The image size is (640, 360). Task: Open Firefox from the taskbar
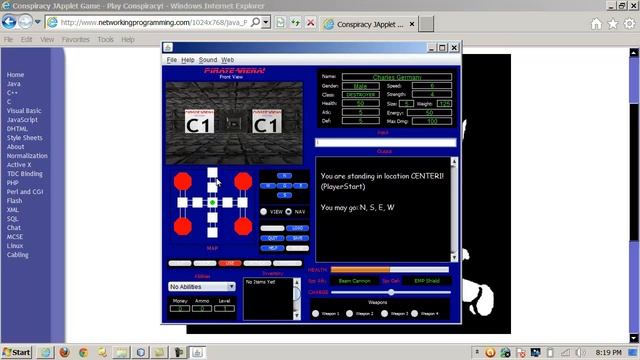(64, 352)
